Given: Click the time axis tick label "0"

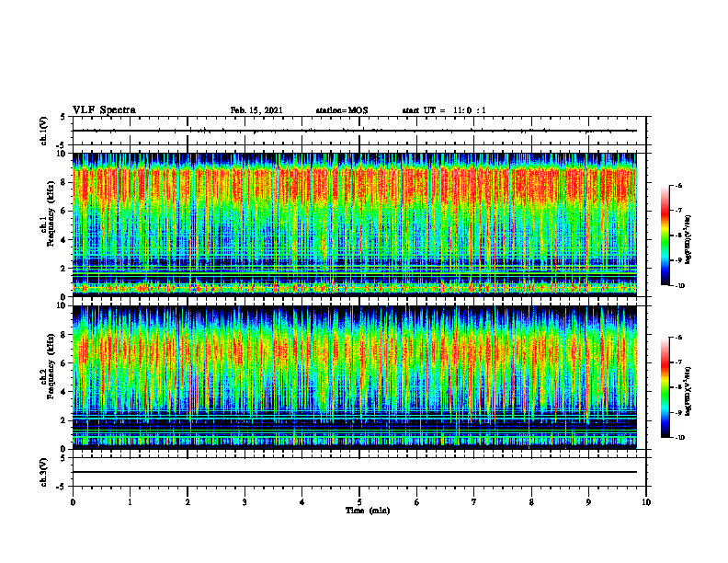Looking at the screenshot, I should [x=73, y=502].
